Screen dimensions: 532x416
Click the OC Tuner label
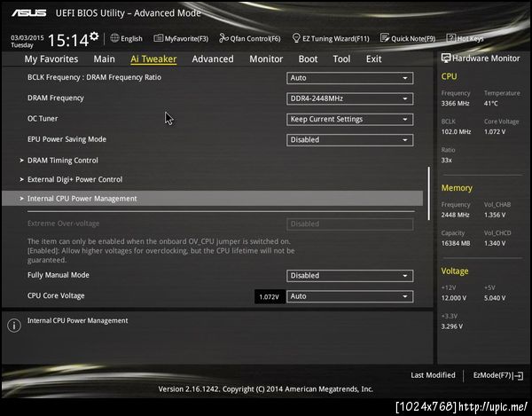(43, 119)
